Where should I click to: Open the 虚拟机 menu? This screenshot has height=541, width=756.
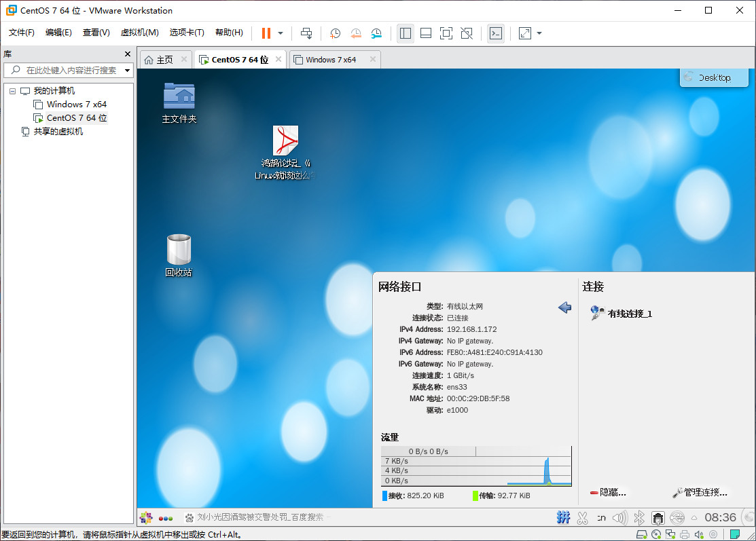(139, 32)
